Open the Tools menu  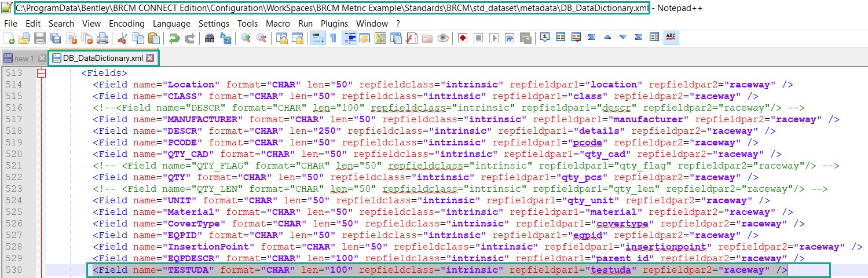point(248,24)
